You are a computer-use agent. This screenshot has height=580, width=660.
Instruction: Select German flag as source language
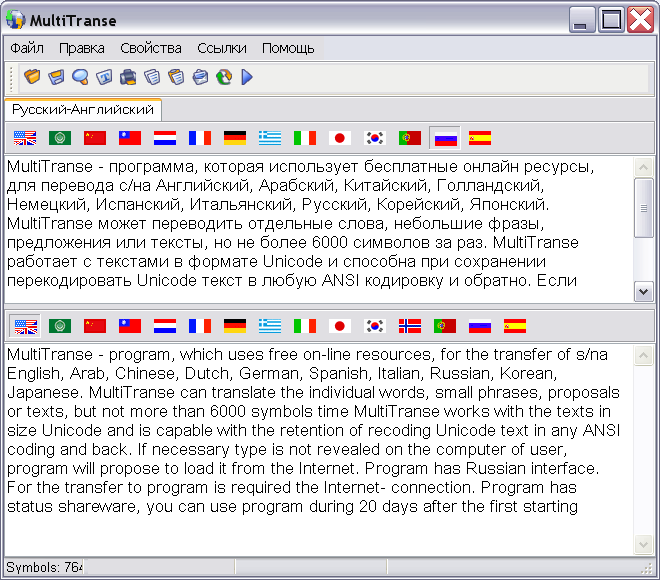tap(235, 138)
